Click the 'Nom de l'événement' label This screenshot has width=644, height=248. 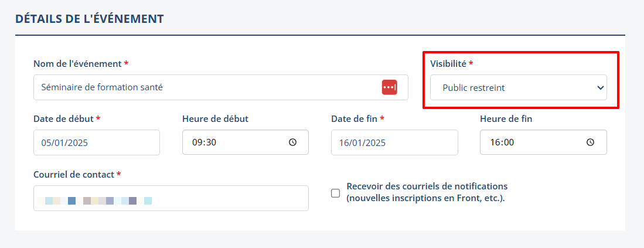click(77, 63)
